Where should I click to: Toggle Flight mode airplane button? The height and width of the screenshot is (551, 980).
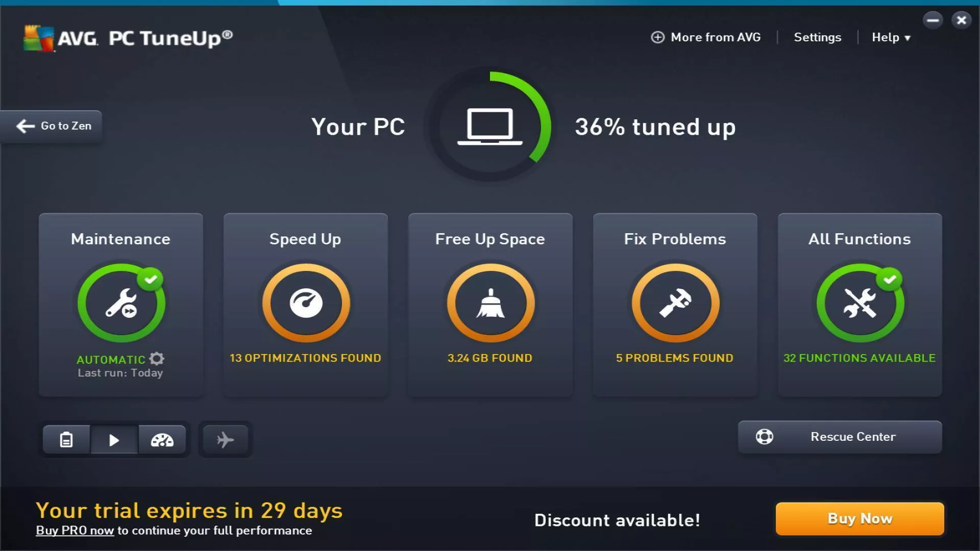[x=225, y=440]
